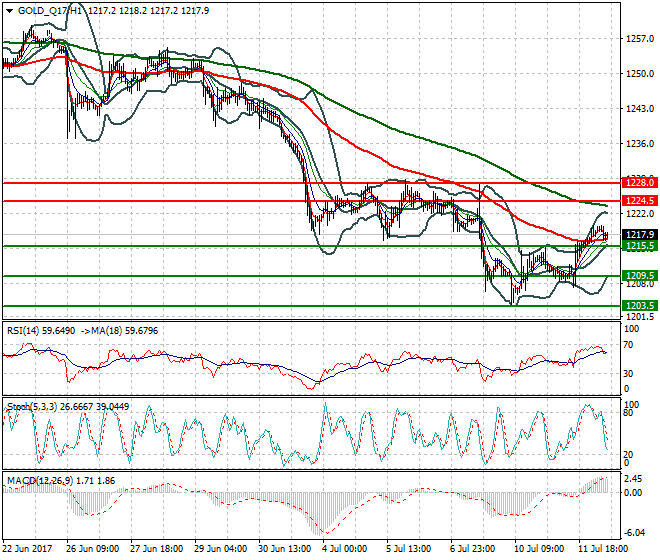Click the 1236.0 price scale value
Image resolution: width=660 pixels, height=560 pixels.
click(x=640, y=144)
